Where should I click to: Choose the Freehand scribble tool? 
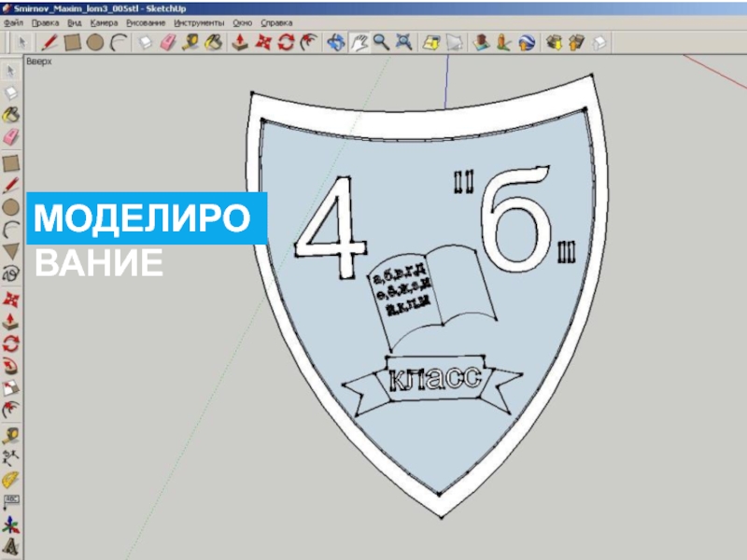[x=11, y=273]
